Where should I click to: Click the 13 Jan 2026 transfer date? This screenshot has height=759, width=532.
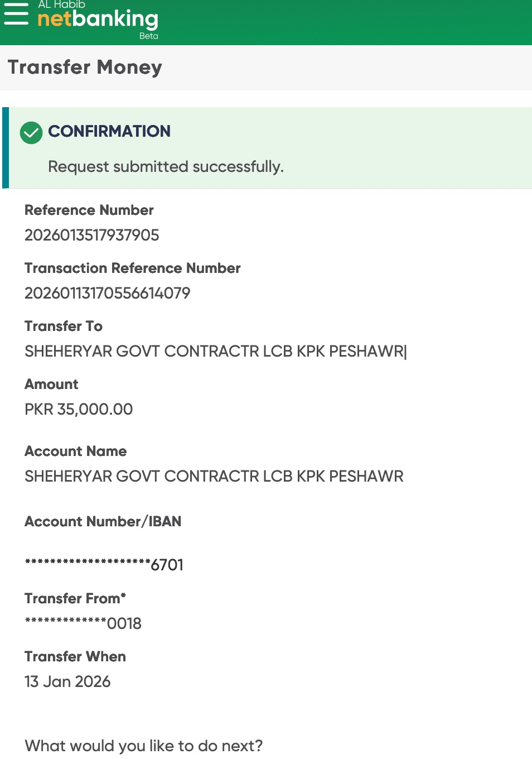pos(67,682)
